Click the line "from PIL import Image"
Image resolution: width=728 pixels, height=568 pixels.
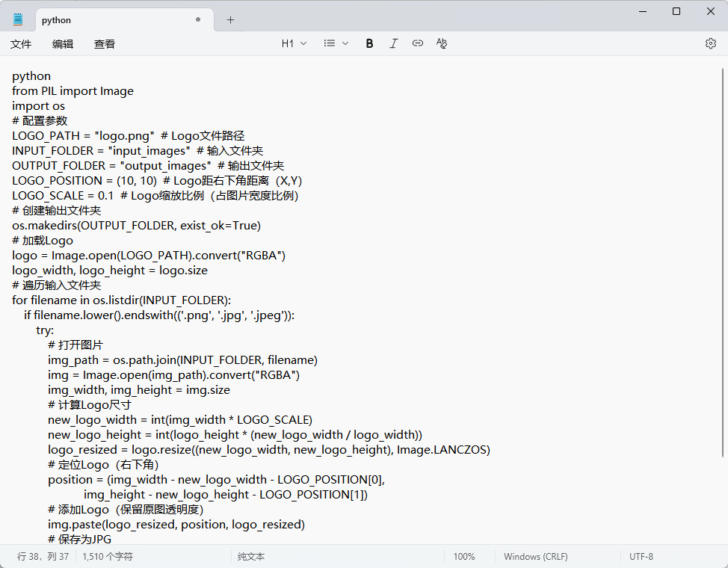tap(73, 91)
